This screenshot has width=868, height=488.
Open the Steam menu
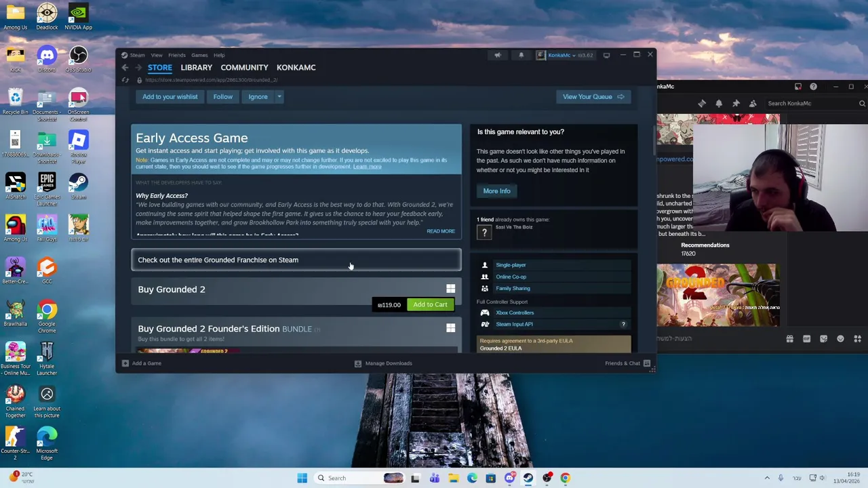[x=137, y=55]
